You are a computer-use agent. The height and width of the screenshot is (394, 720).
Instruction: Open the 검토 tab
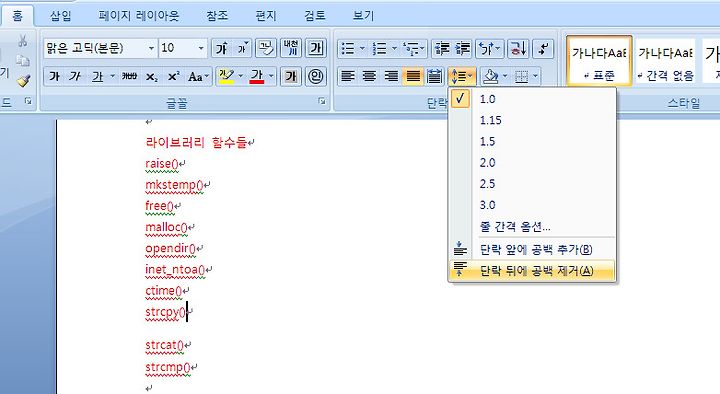(315, 16)
